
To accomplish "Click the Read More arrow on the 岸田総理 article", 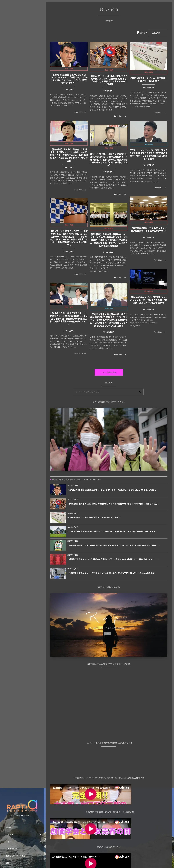I will pos(125,278).
